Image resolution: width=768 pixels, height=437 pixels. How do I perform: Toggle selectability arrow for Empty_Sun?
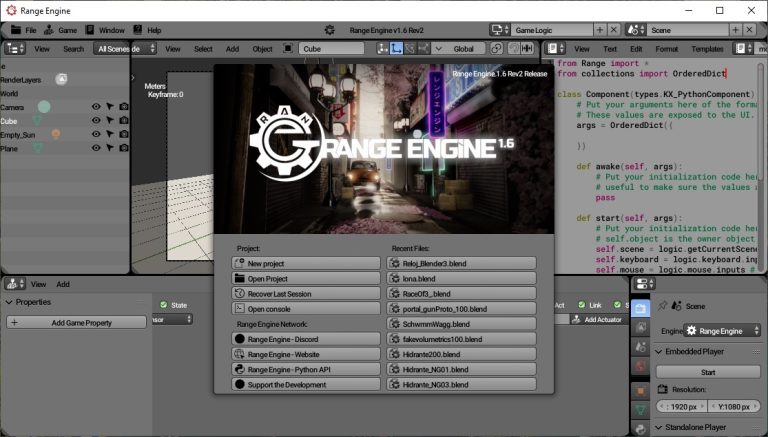tap(110, 134)
